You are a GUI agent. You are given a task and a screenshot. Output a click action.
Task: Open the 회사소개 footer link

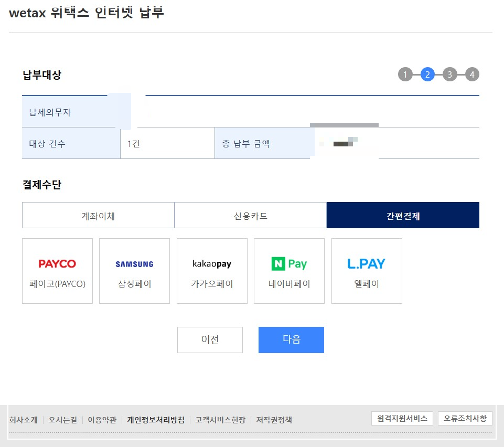[21, 420]
